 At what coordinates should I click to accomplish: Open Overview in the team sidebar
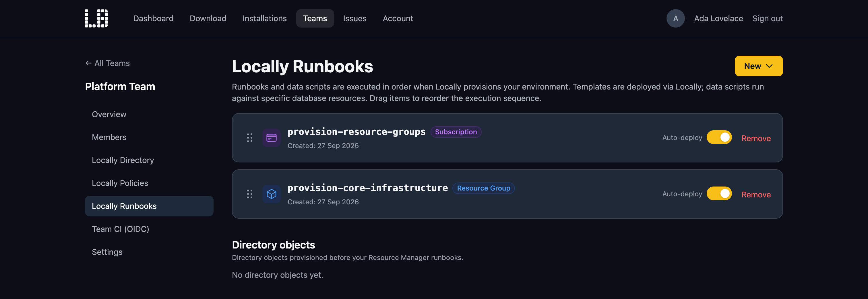[149, 114]
